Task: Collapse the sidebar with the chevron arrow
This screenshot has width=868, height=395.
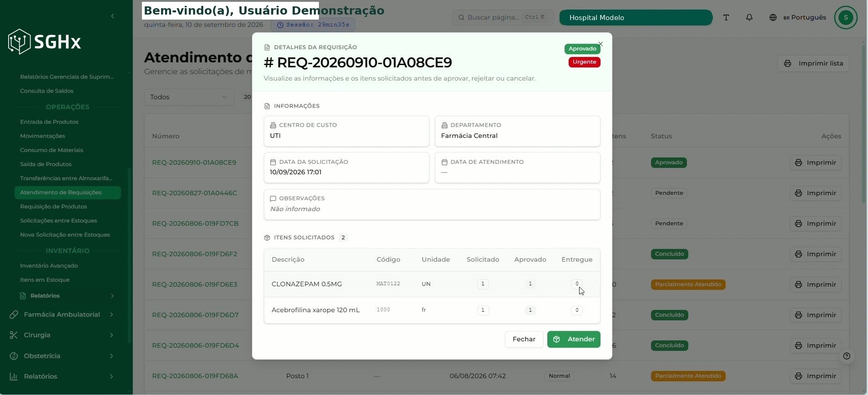Action: coord(112,16)
